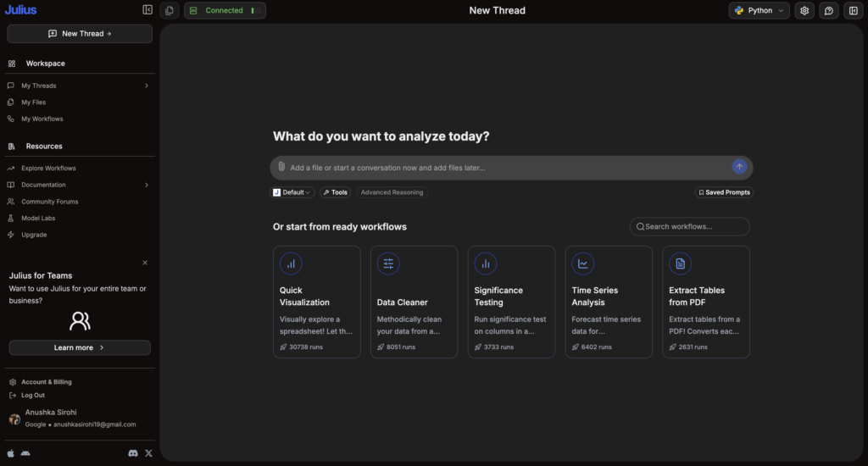The width and height of the screenshot is (868, 466).
Task: Click the Workspace grid icon
Action: point(12,64)
